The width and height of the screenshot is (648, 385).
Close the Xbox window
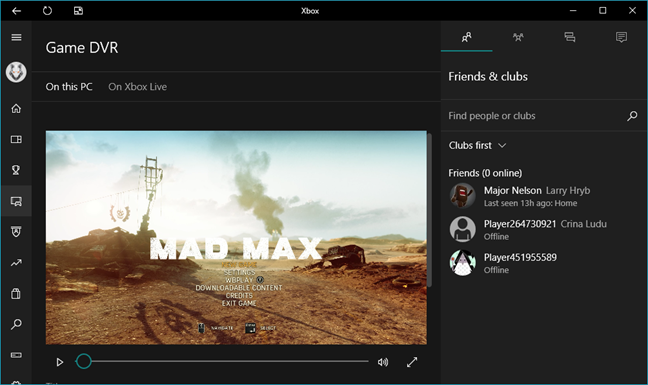[632, 11]
